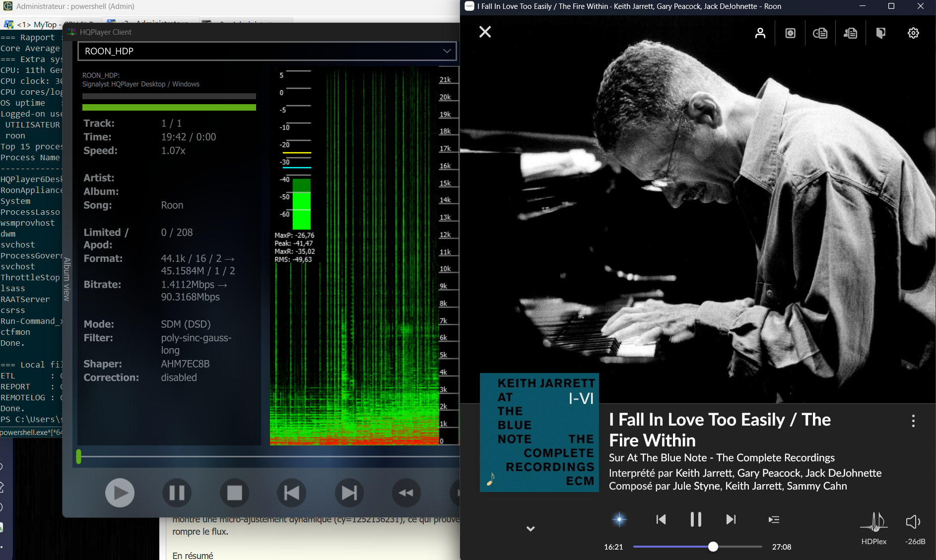Click the AHM7EC8B shaper value
Image resolution: width=936 pixels, height=560 pixels.
click(185, 364)
